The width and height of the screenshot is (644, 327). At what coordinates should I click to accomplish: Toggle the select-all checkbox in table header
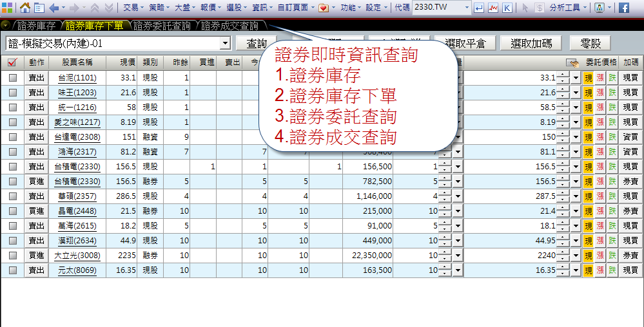point(12,62)
